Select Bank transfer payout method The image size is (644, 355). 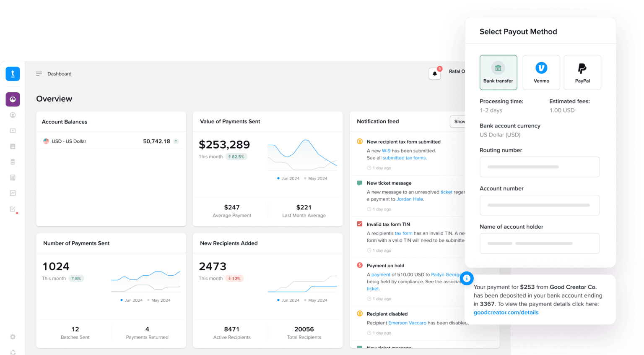pyautogui.click(x=498, y=73)
